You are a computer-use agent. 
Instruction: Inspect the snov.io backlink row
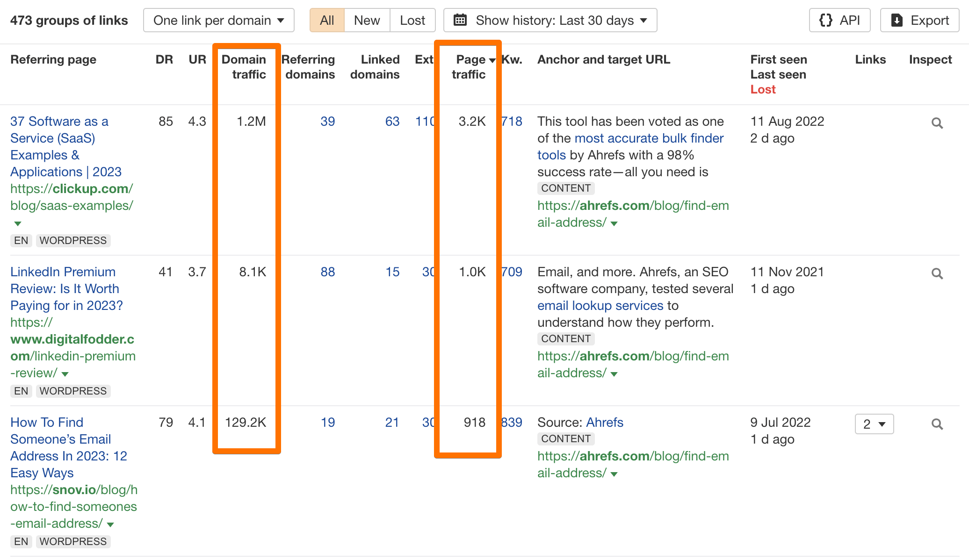click(937, 424)
